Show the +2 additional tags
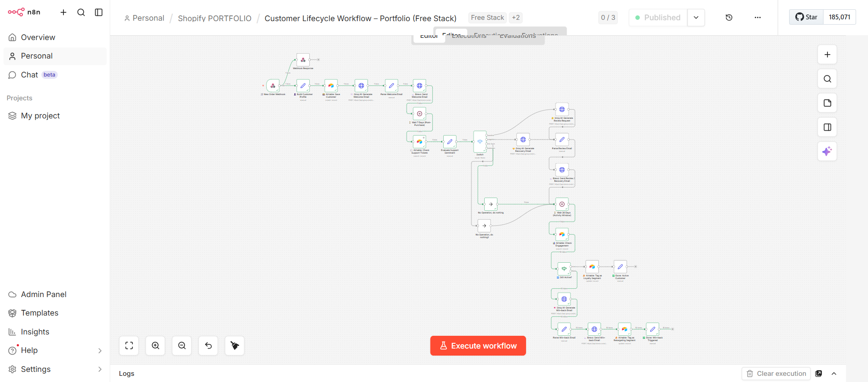Viewport: 868px width, 382px height. [x=516, y=18]
